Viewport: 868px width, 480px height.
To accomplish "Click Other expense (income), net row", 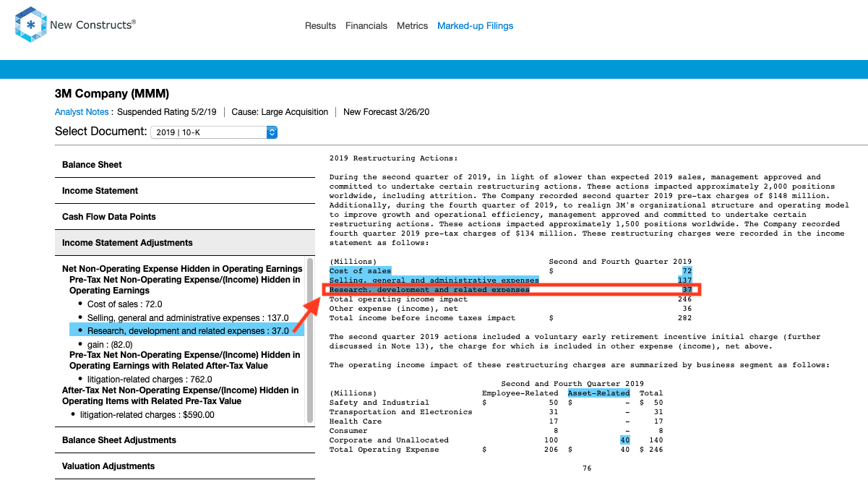I will click(x=510, y=309).
